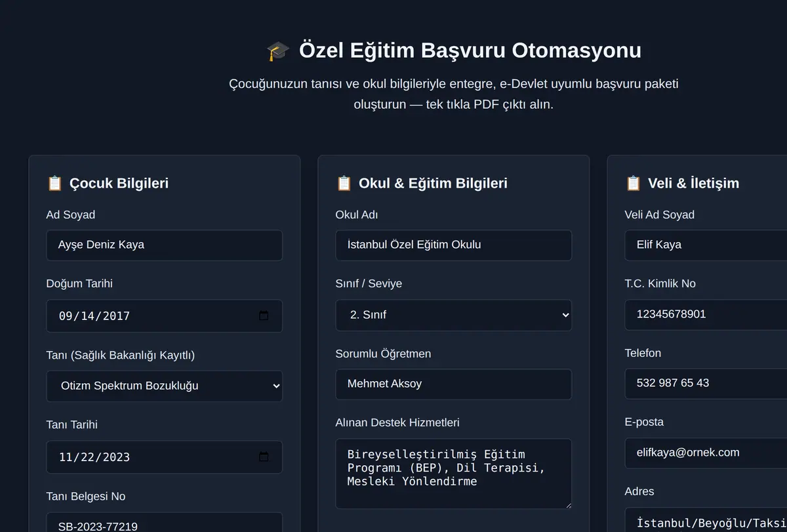Click the E-posta field with elifkaya@ornek.com
Image resolution: width=787 pixels, height=532 pixels.
tap(706, 453)
